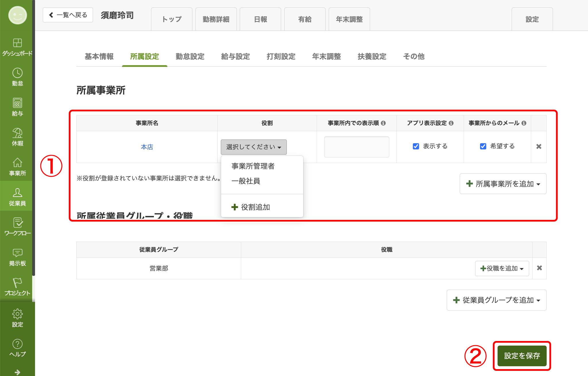Viewport: 588px width, 376px height.
Task: Uncheck the 表示する checkbox
Action: pos(416,146)
